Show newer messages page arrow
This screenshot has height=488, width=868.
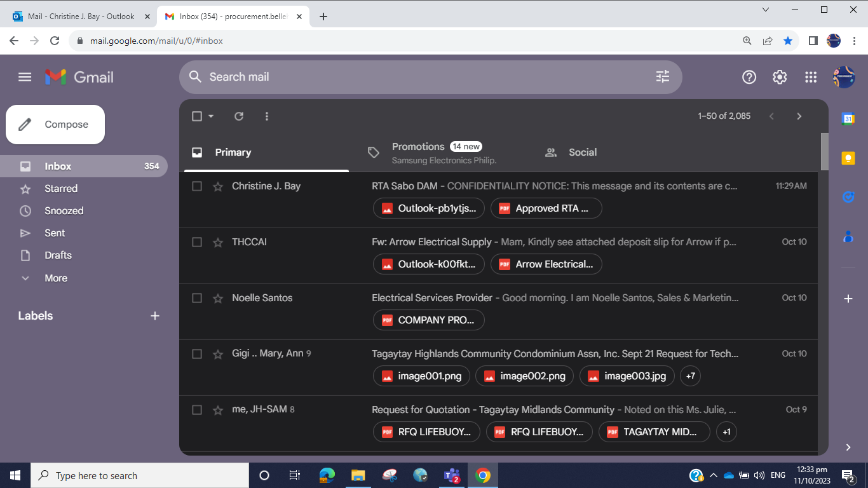coord(771,116)
